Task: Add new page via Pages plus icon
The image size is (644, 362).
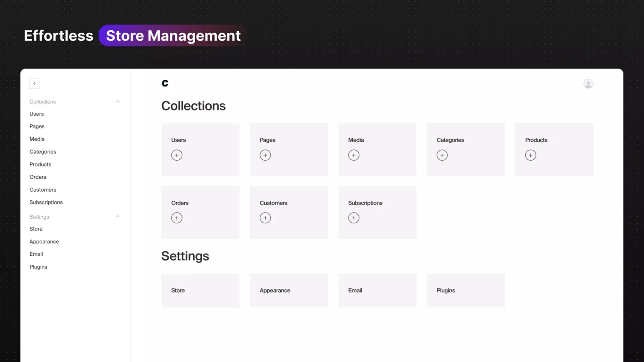Action: click(x=265, y=155)
